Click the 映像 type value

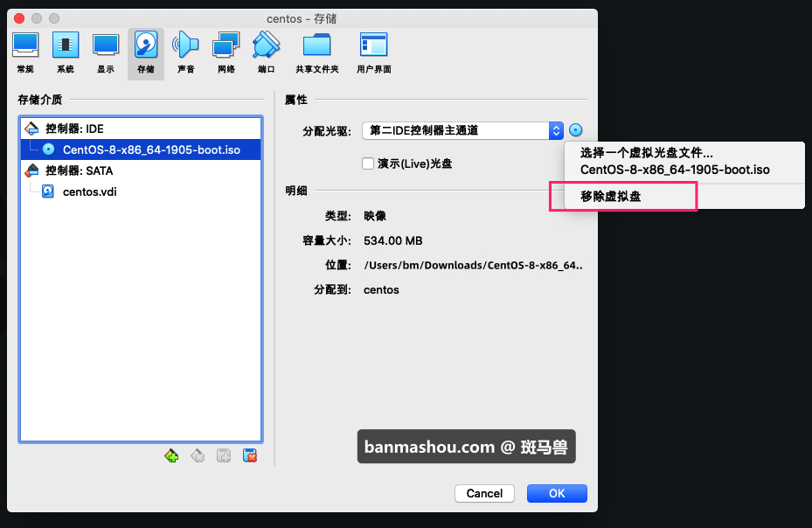coord(375,216)
